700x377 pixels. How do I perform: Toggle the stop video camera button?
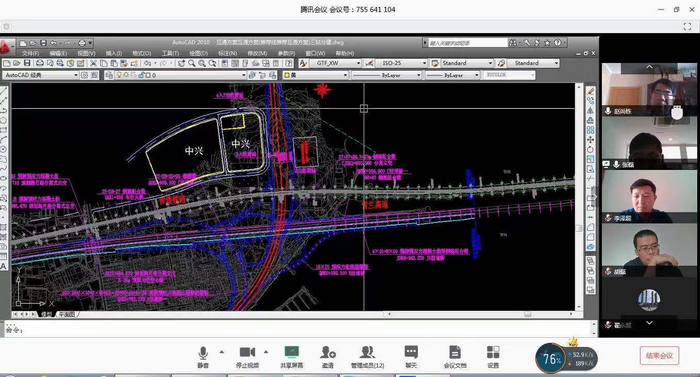(x=247, y=357)
